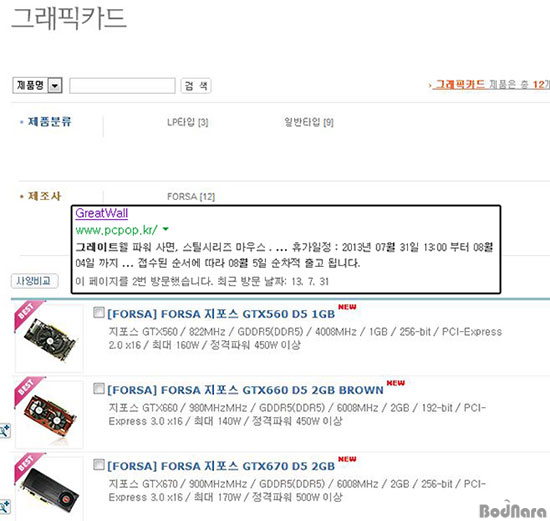Click the product search text field
Viewport: 550px width, 521px height.
[x=122, y=86]
